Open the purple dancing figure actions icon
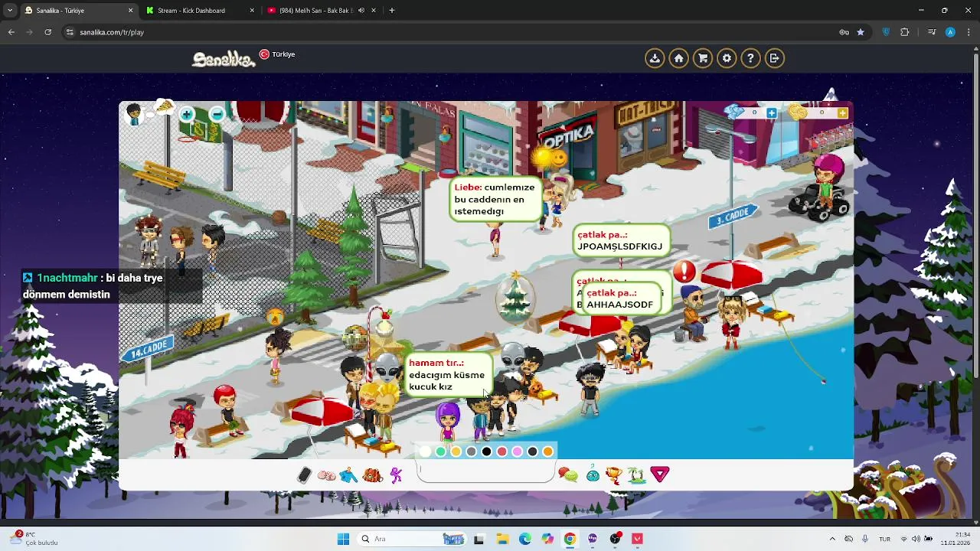The height and width of the screenshot is (551, 980). [x=396, y=475]
